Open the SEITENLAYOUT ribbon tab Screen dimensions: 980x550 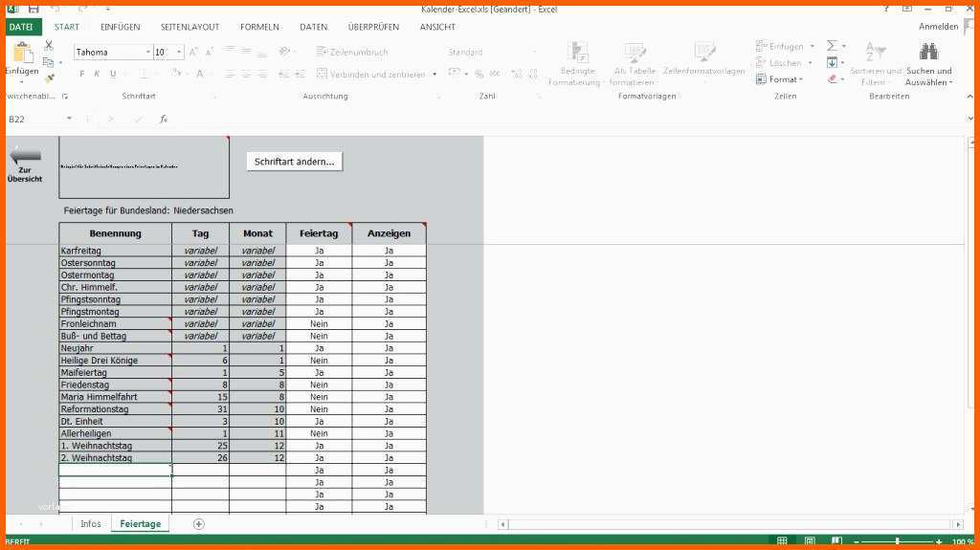(x=189, y=27)
